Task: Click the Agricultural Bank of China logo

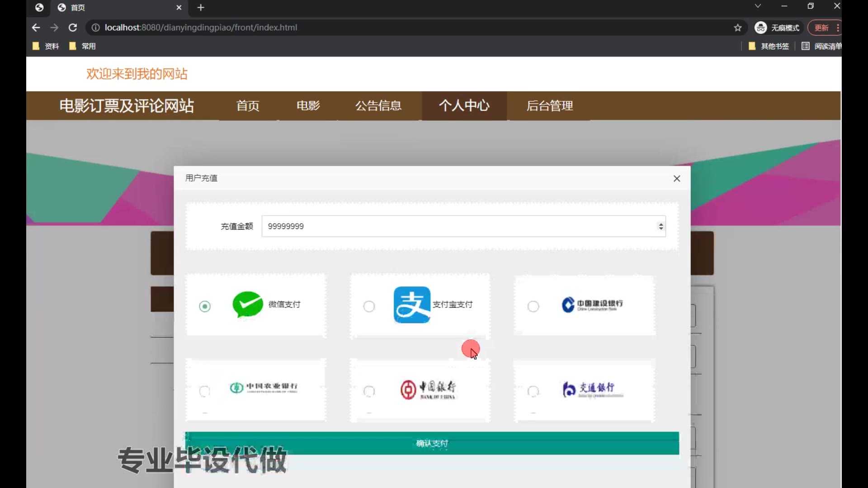Action: [x=264, y=388]
